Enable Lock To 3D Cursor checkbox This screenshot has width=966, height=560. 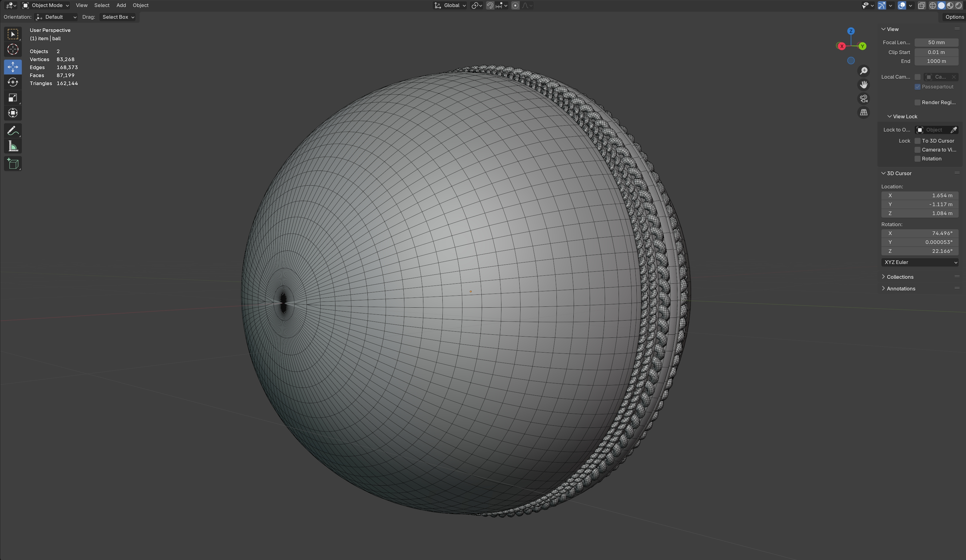(917, 141)
